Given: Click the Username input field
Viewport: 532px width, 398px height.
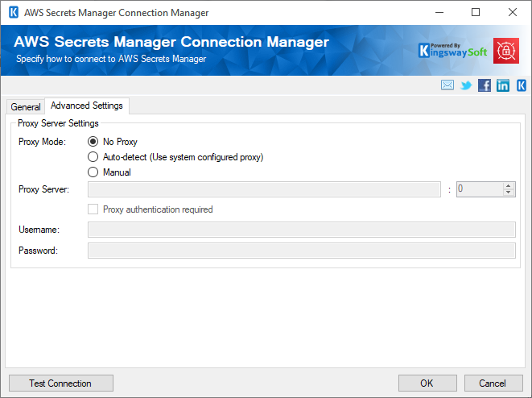Looking at the screenshot, I should (x=302, y=230).
